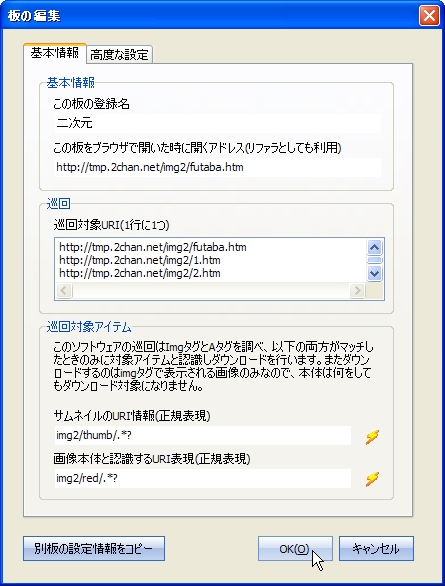Click the lightning icon beside the image body URI field
The width and height of the screenshot is (445, 586).
point(372,479)
